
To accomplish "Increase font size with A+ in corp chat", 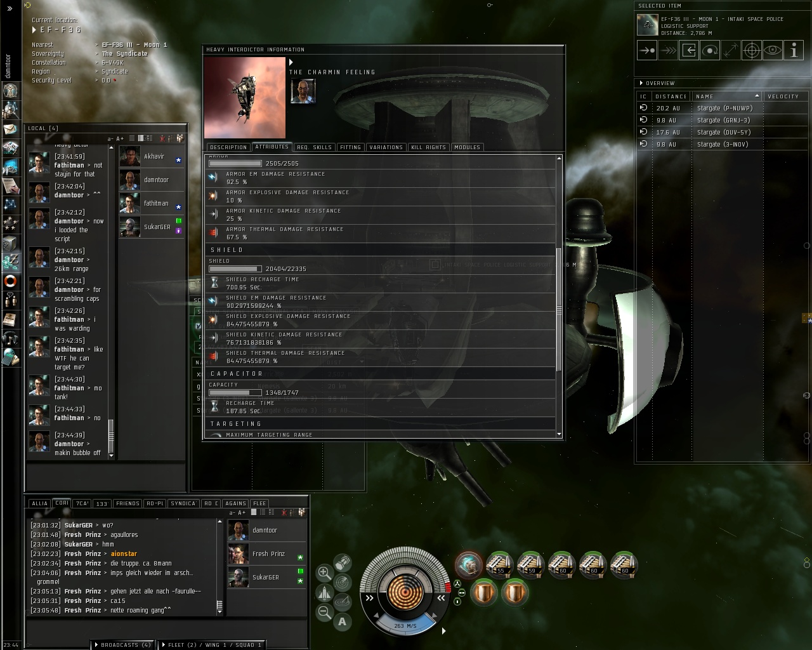I will 242,512.
